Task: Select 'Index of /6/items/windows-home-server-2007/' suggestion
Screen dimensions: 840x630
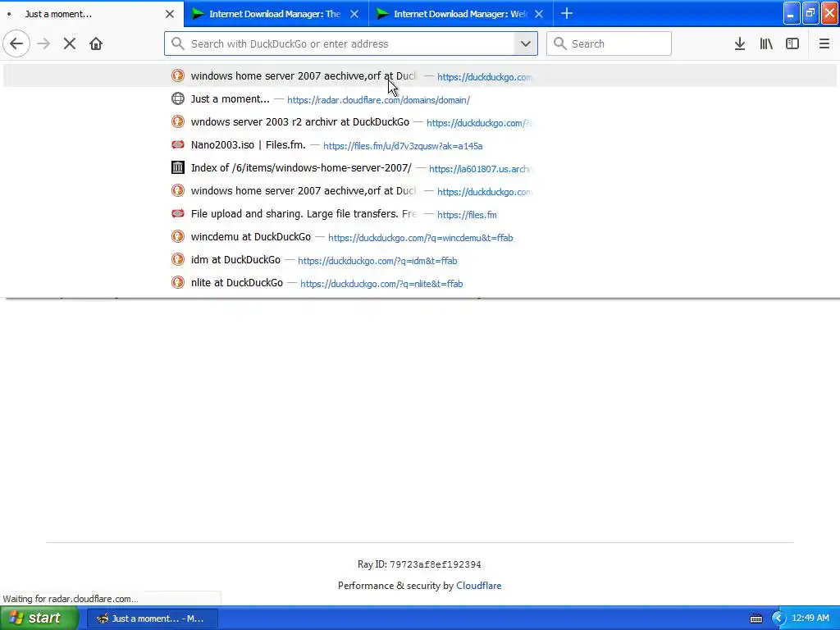Action: (x=420, y=167)
